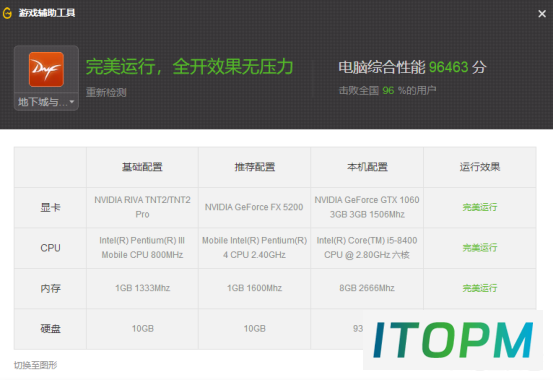This screenshot has width=553, height=380.
Task: Click the 运行效果 column header
Action: [480, 167]
